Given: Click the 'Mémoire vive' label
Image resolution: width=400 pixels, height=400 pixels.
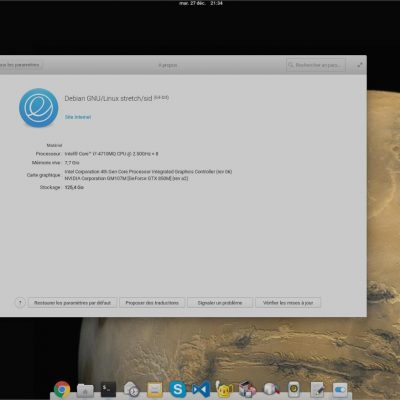Looking at the screenshot, I should coord(46,163).
